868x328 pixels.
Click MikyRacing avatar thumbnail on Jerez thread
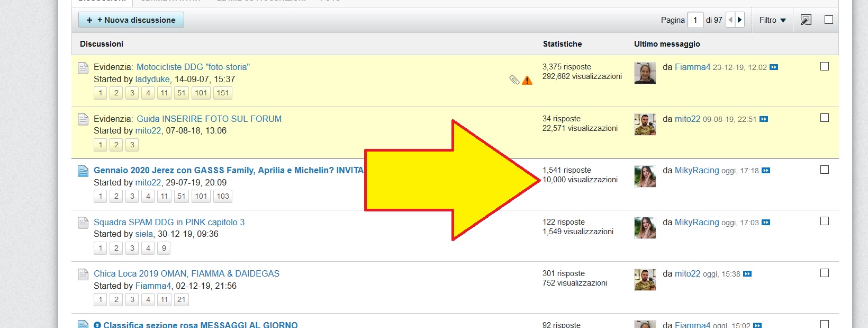tap(645, 176)
